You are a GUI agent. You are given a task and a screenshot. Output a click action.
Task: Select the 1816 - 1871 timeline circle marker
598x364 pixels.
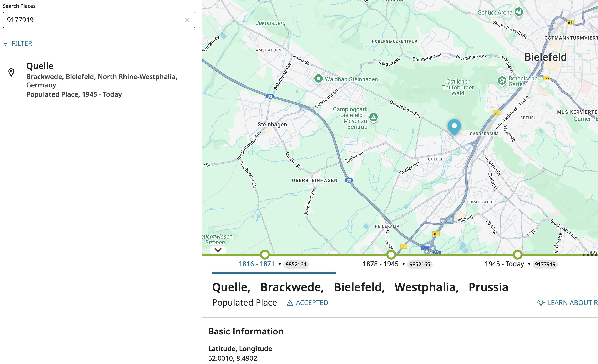click(264, 255)
